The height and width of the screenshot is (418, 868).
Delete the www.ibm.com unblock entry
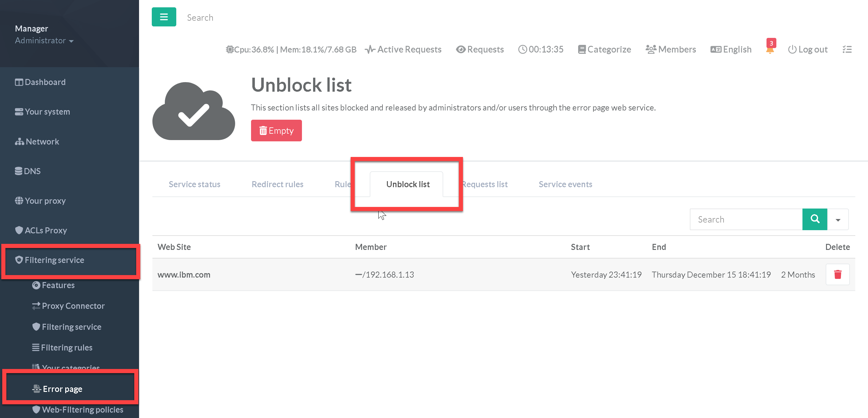point(837,274)
